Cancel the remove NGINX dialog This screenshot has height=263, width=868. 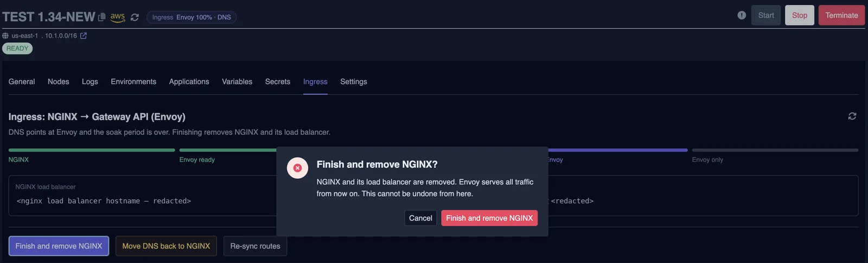tap(420, 218)
